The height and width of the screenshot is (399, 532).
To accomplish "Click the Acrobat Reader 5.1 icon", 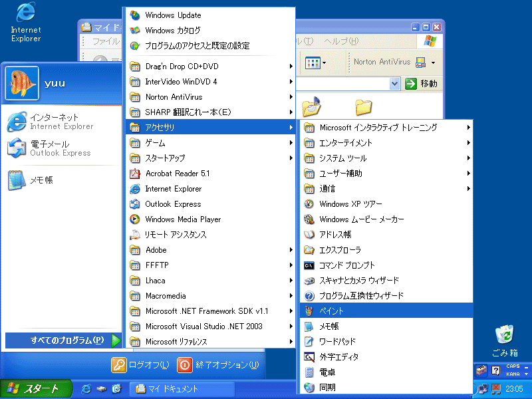I will tap(135, 174).
